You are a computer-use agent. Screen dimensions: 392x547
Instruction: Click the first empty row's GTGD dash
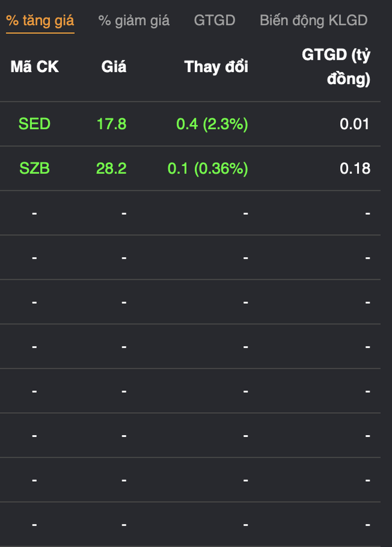pos(368,213)
